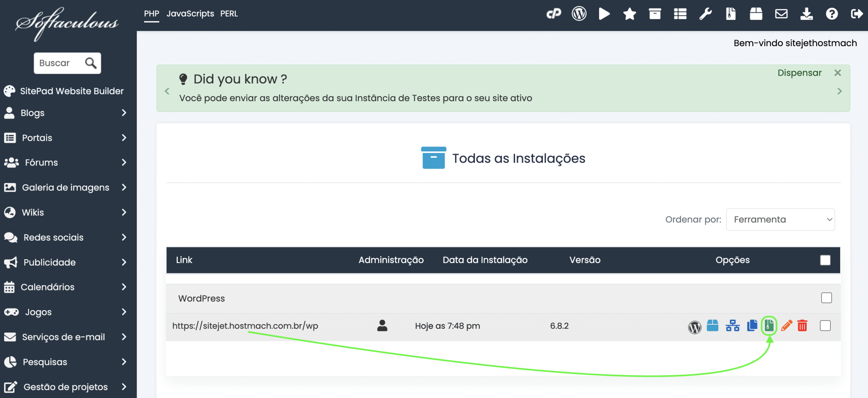868x398 pixels.
Task: Tick the select-all checkbox in table header
Action: pos(825,260)
